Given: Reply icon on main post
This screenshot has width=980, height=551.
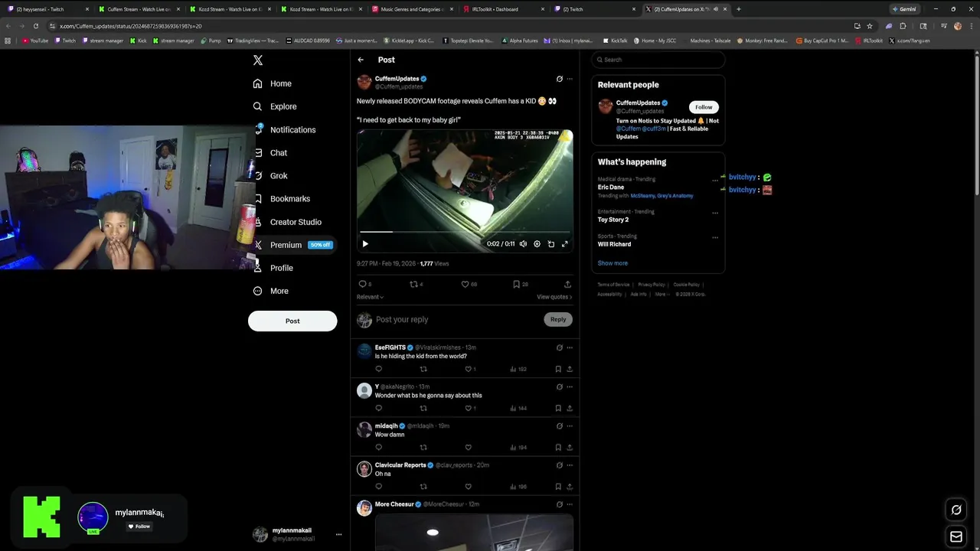Looking at the screenshot, I should [363, 284].
